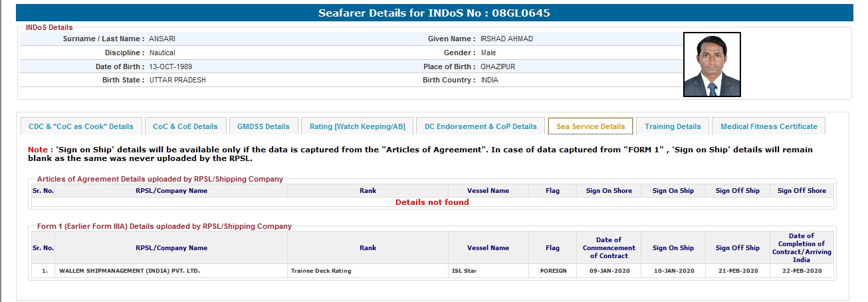
Task: Open DC Endorsement & CoP Details tab
Action: (481, 126)
